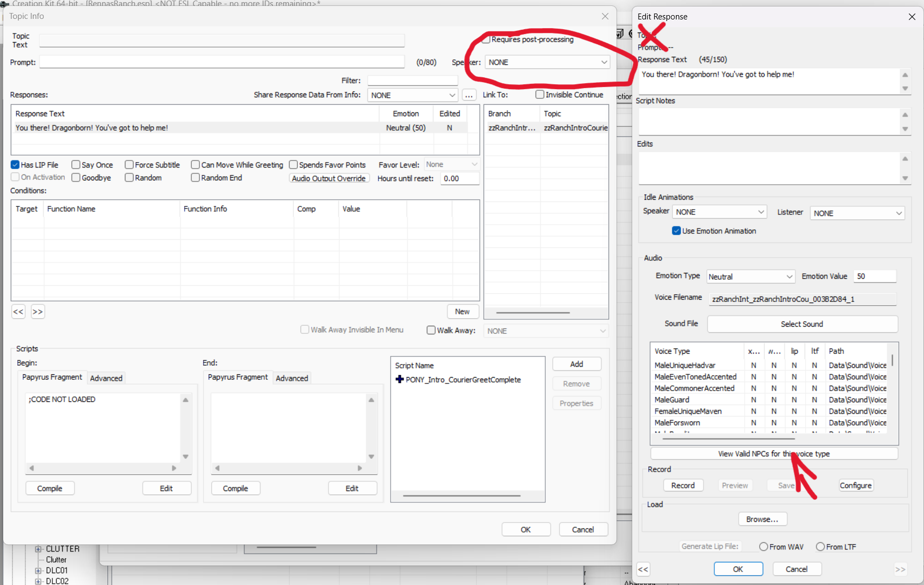
Task: Click the Audio Output Override button
Action: (x=329, y=178)
